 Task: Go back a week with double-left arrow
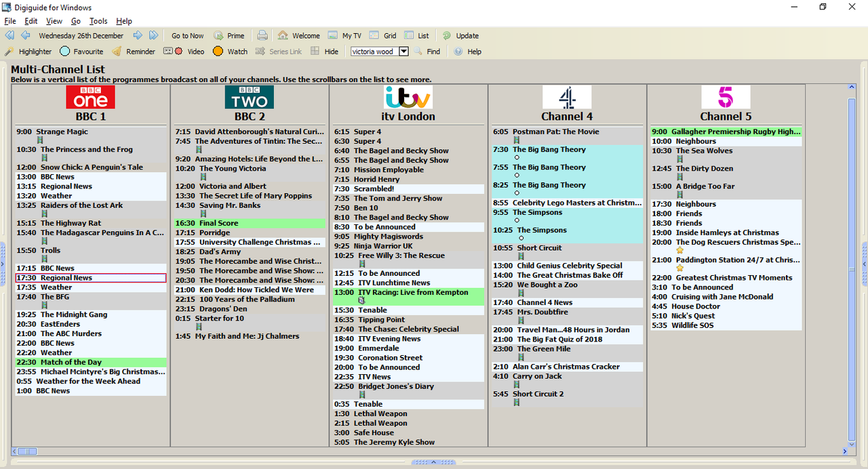pyautogui.click(x=9, y=35)
